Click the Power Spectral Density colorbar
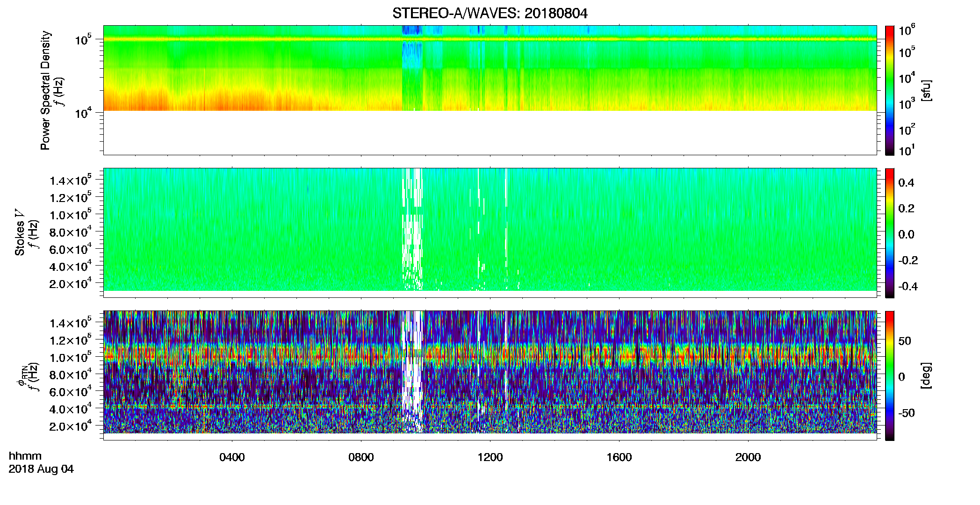Image resolution: width=980 pixels, height=505 pixels. point(890,90)
